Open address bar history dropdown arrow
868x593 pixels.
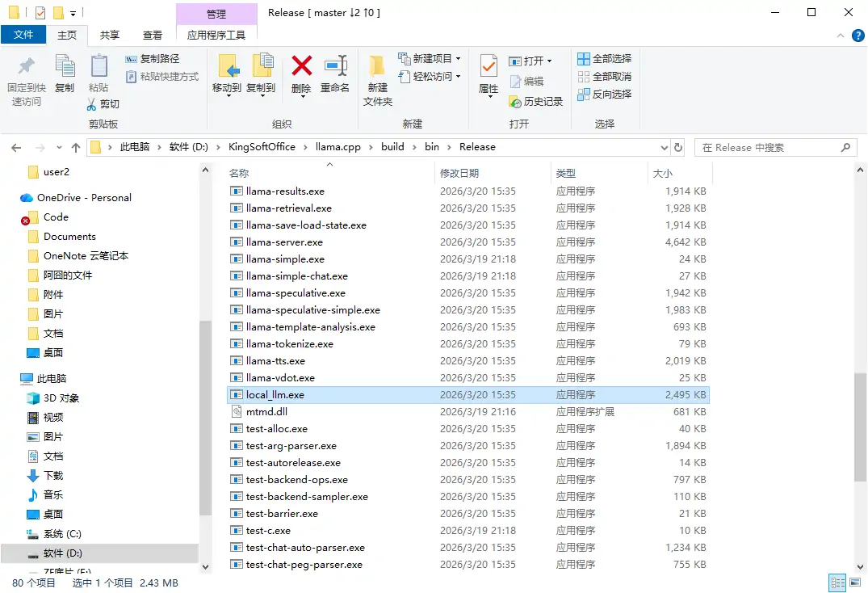point(664,147)
